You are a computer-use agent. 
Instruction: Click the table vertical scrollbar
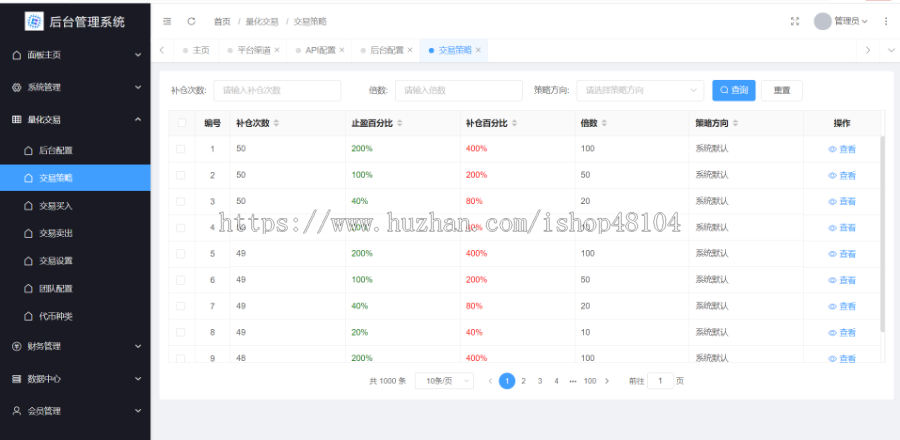pos(883,233)
